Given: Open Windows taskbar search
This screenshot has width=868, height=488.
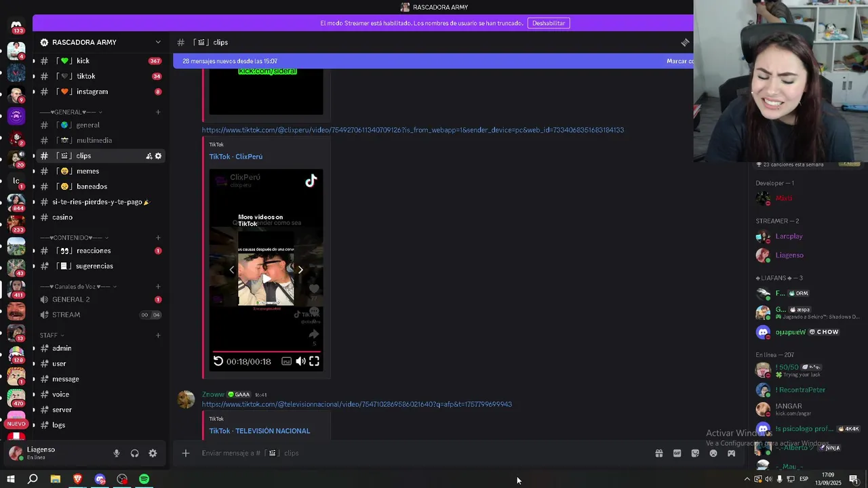Looking at the screenshot, I should (33, 479).
